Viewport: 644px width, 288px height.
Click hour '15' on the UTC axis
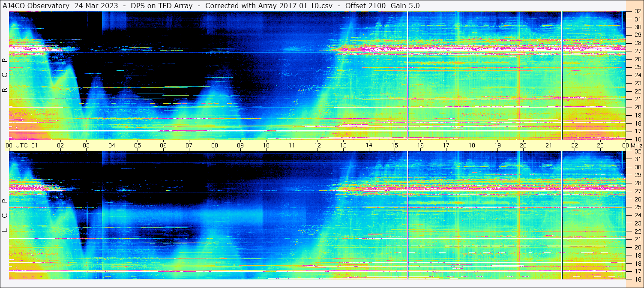click(395, 145)
